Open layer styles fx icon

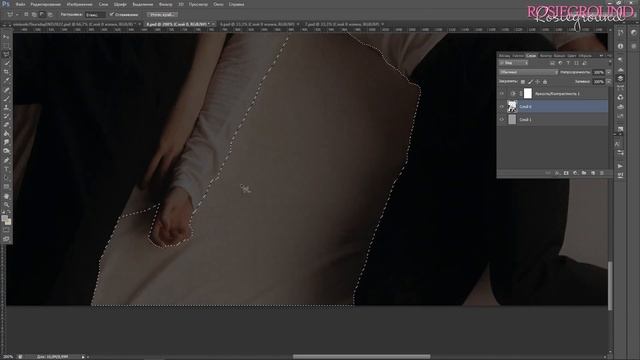[557, 173]
